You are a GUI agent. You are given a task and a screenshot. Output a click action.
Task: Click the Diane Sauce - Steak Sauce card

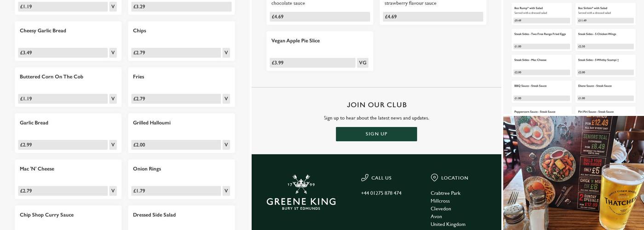click(x=606, y=91)
